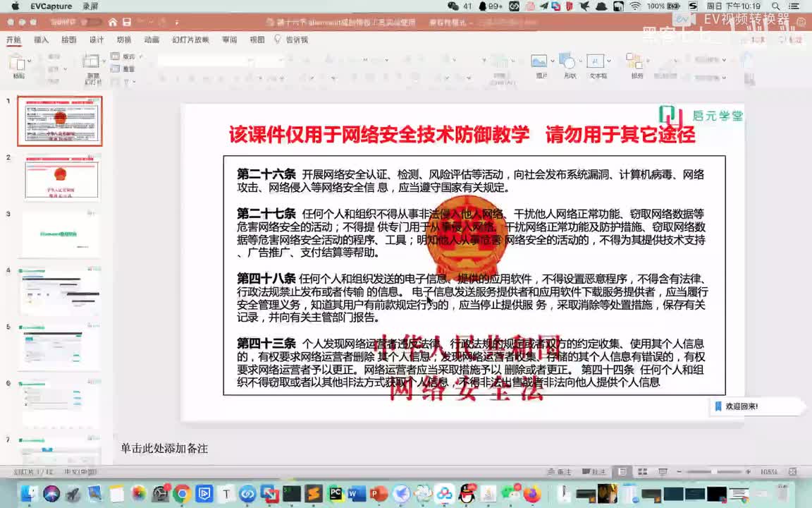
Task: Open PowerPoint icon in the Dock
Action: point(379,493)
